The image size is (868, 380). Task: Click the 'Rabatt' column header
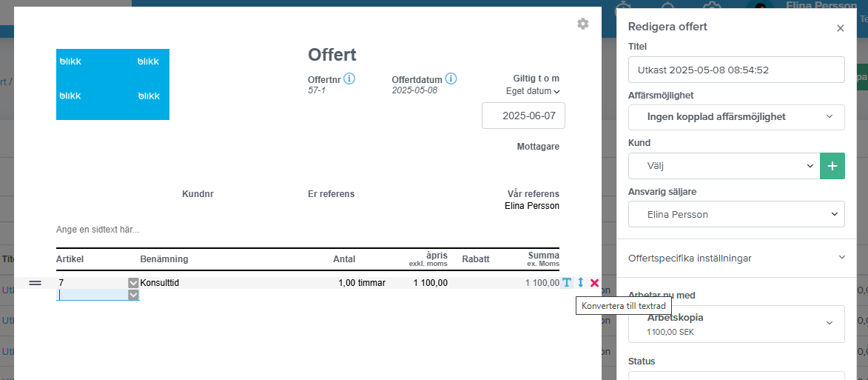point(476,259)
